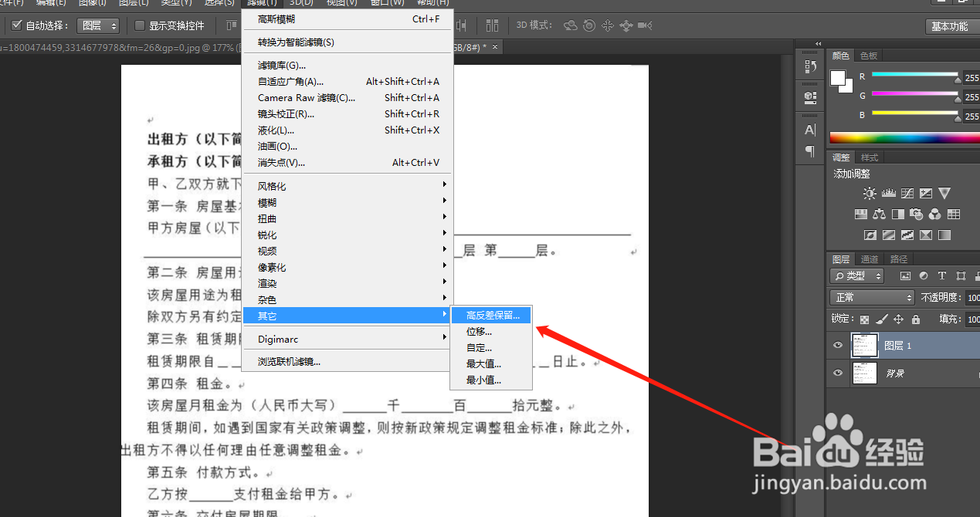This screenshot has height=517, width=980.
Task: Add an Exposure adjustment (+/- icon)
Action: [926, 194]
